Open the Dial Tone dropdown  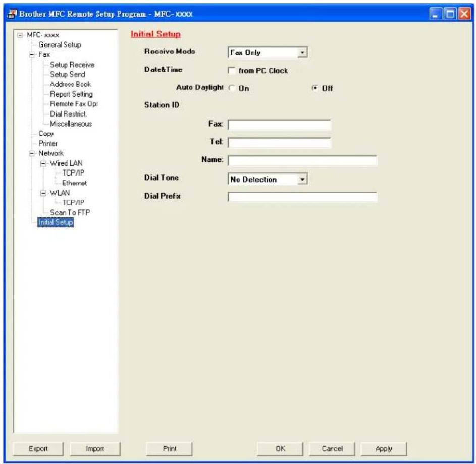[x=302, y=179]
